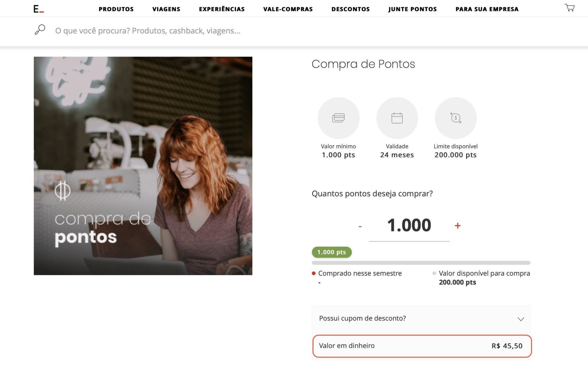Open the DESCONTOS menu

[350, 9]
